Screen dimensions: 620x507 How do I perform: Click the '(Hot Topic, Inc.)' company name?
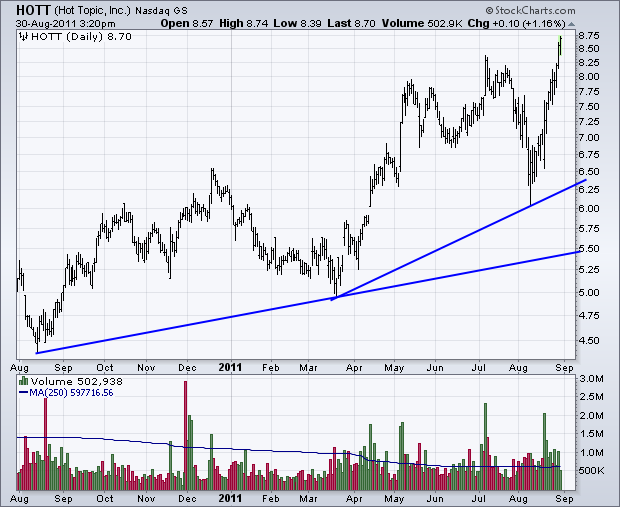tap(92, 10)
